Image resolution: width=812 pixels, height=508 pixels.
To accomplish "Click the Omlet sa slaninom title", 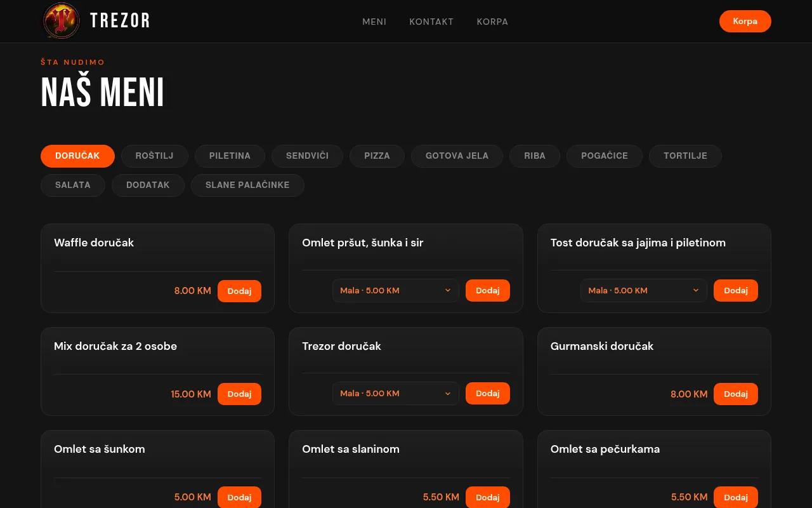I will (351, 449).
